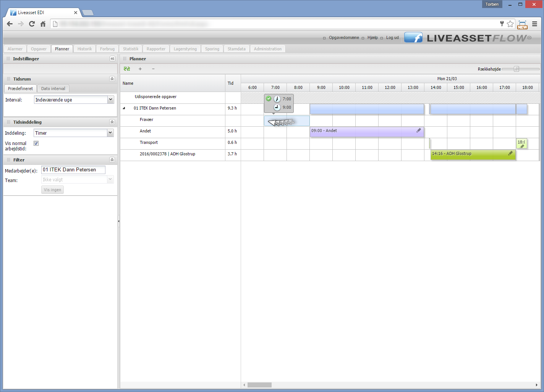Click the Medarbejder(e) input field

[73, 170]
